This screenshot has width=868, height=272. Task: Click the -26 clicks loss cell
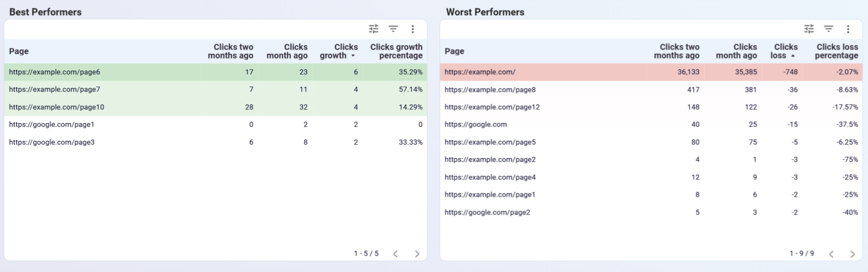tap(792, 107)
